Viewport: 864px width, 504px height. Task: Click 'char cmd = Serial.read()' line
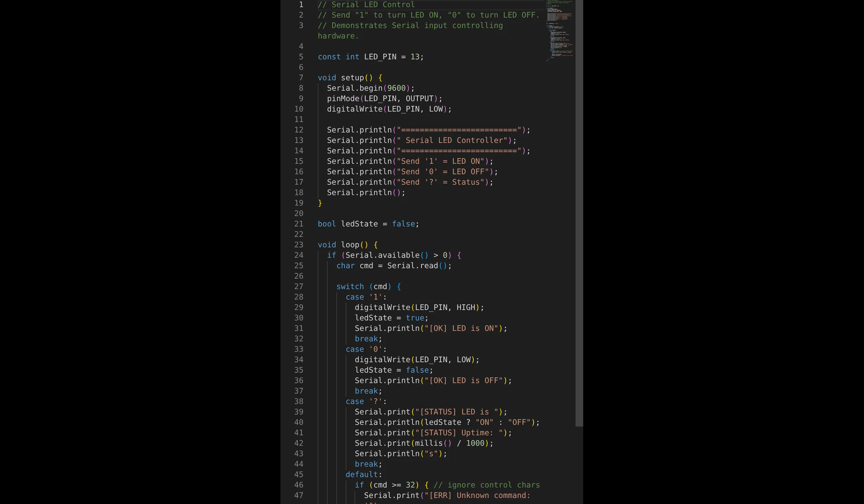394,266
